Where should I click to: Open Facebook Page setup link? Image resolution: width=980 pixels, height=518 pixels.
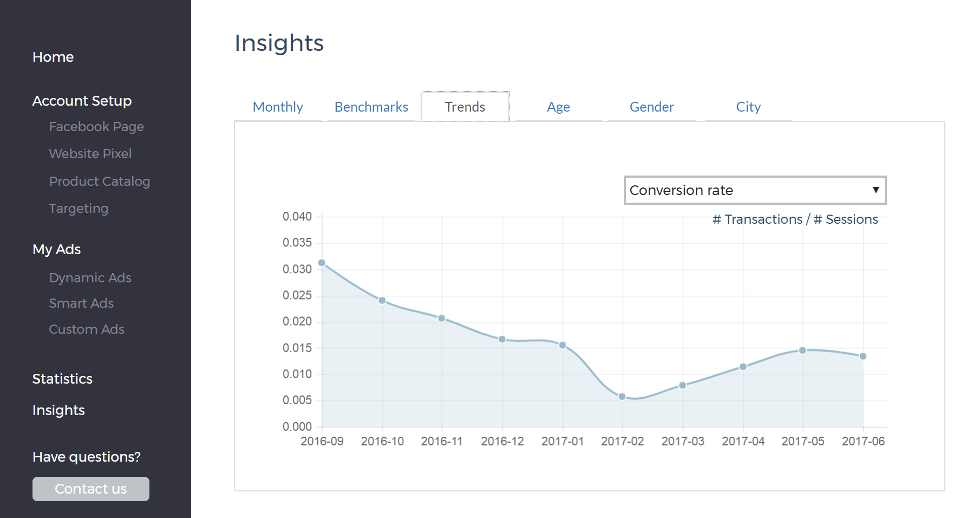[96, 127]
